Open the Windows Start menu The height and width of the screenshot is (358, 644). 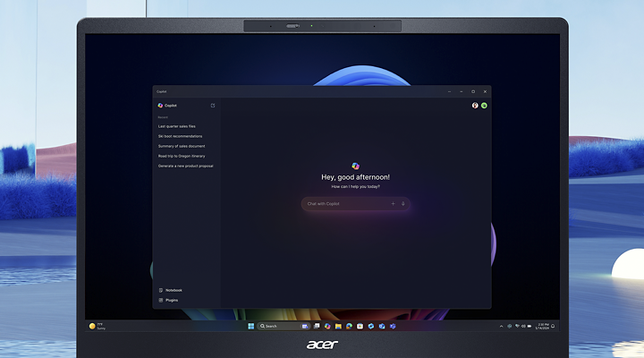tap(250, 326)
